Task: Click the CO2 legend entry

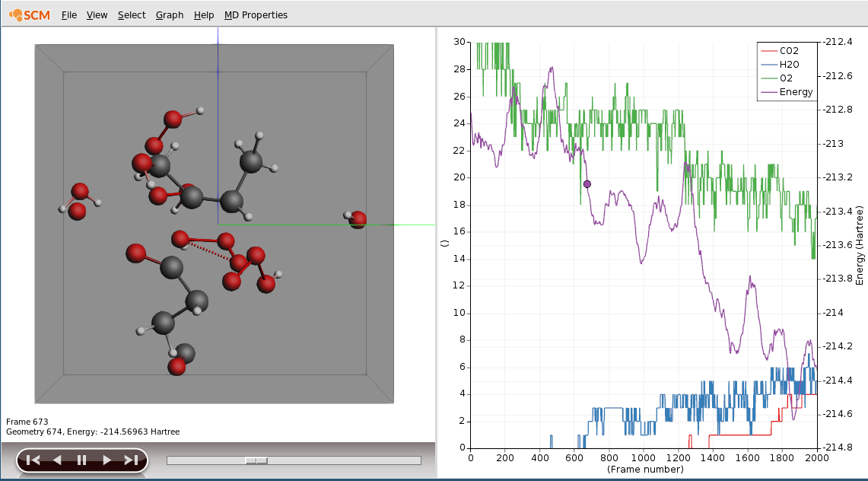Action: (x=789, y=51)
